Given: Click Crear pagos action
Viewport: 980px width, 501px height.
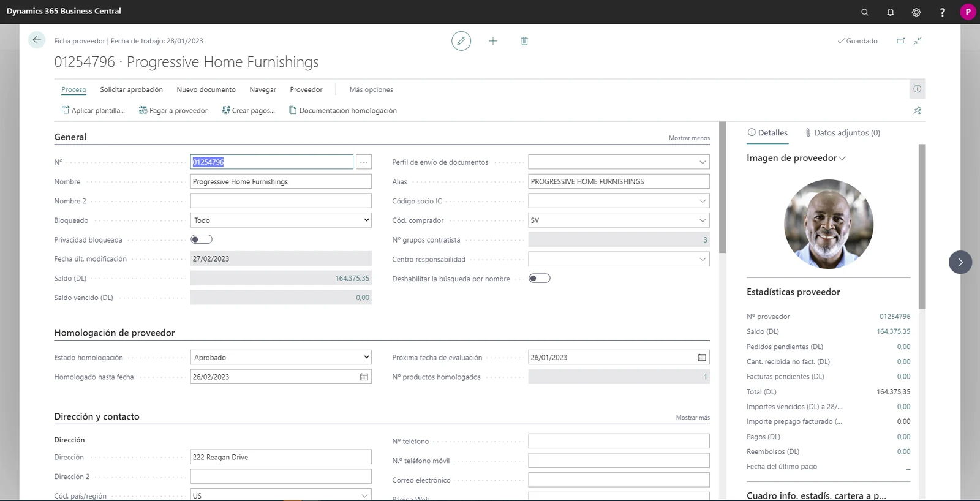Looking at the screenshot, I should click(x=249, y=111).
